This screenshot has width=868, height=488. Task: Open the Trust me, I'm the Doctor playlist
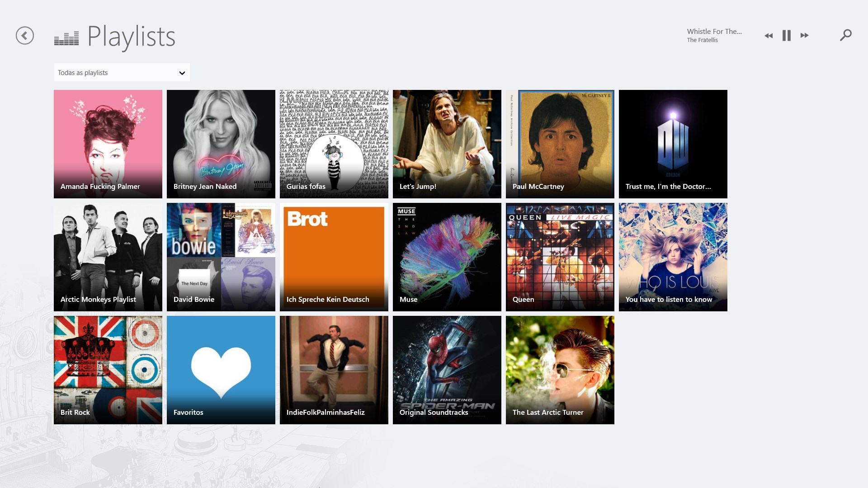672,144
